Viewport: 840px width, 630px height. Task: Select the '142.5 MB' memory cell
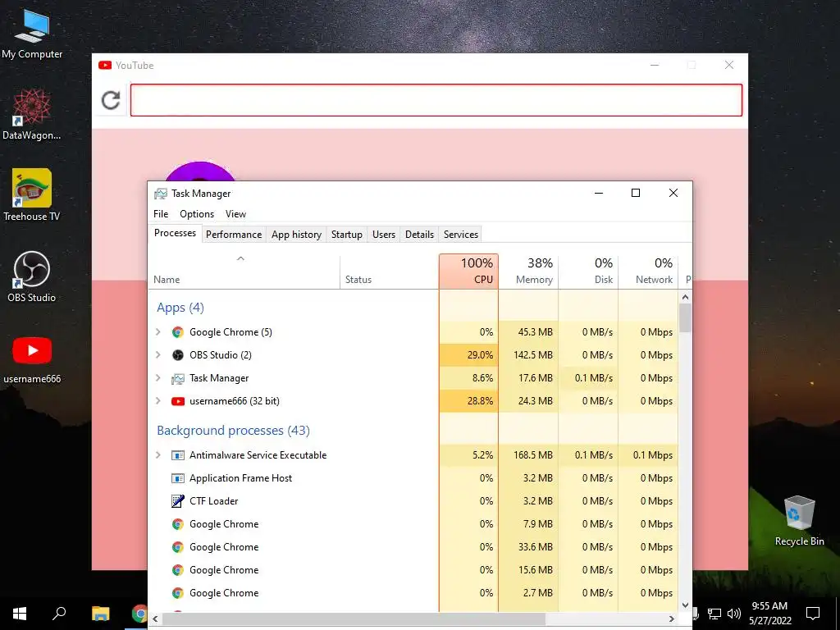[x=529, y=355]
